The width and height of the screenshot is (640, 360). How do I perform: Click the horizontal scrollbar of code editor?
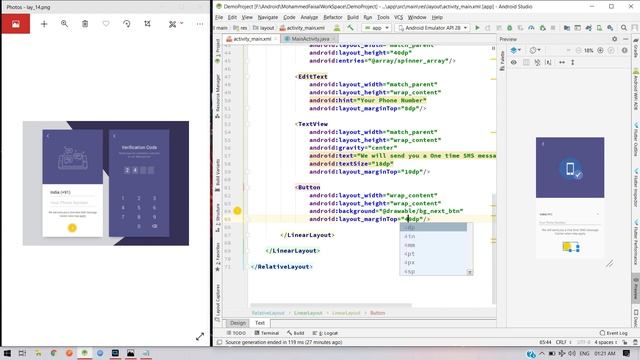tap(331, 305)
